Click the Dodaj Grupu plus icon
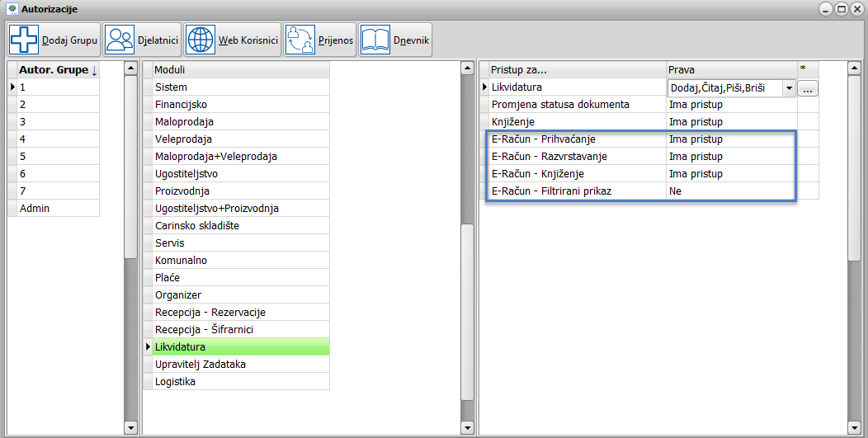 click(x=23, y=40)
